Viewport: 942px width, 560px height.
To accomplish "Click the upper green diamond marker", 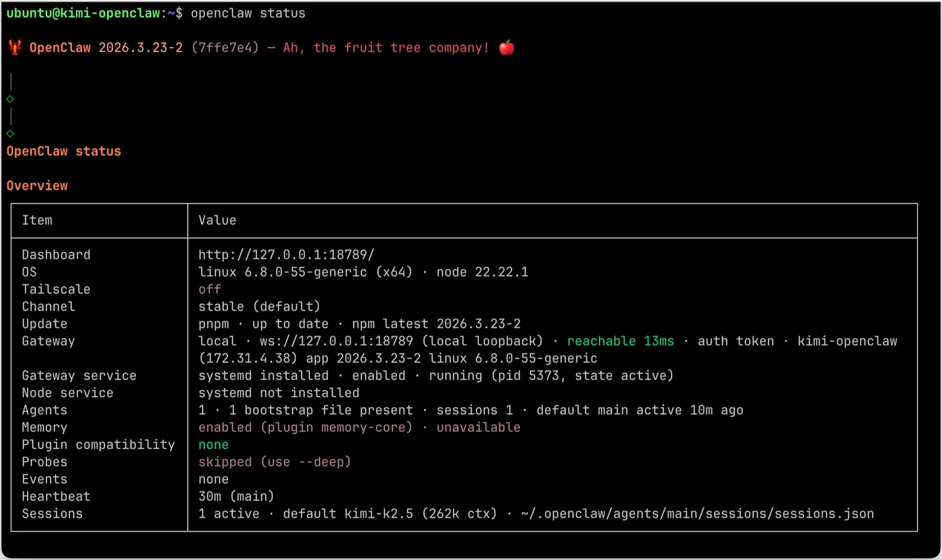I will pyautogui.click(x=10, y=99).
